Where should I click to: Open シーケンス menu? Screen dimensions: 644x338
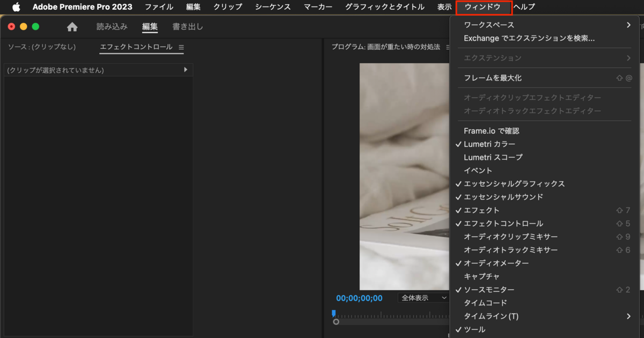tap(273, 7)
